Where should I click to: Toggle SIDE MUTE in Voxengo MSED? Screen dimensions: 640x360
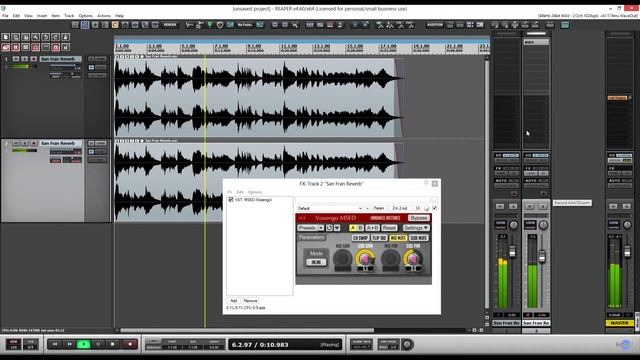point(419,238)
